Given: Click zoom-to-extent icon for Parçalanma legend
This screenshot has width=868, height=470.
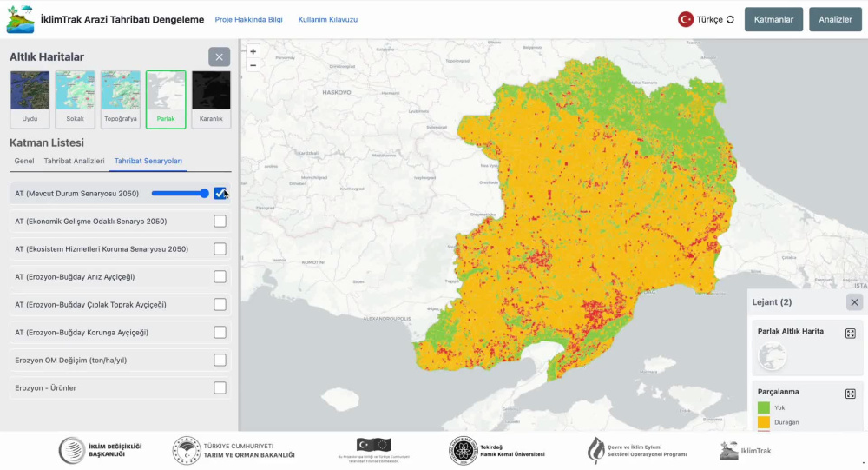Looking at the screenshot, I should pos(851,394).
